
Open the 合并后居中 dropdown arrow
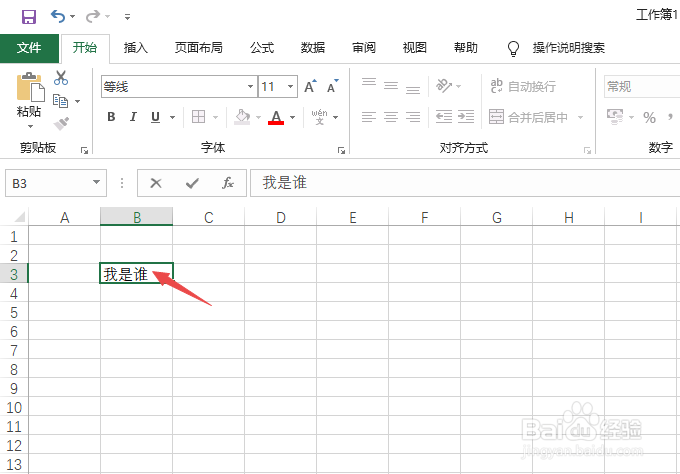581,117
